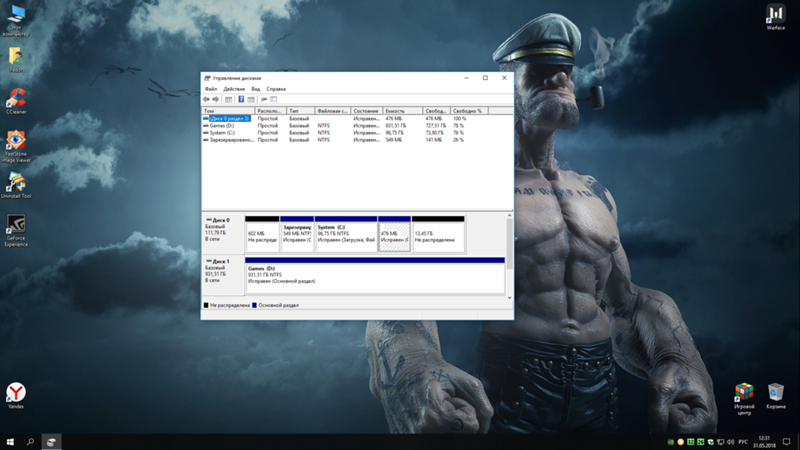Sort by Тип column header
Viewport: 800px width, 450px height.
pyautogui.click(x=300, y=111)
